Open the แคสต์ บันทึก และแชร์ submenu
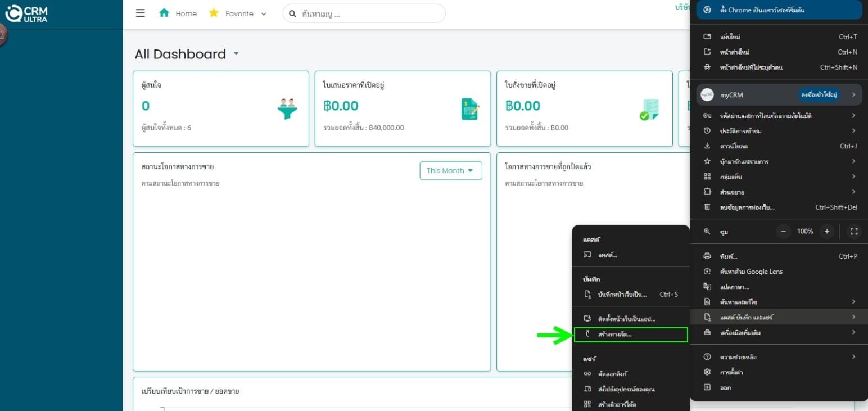This screenshot has width=868, height=411. 779,317
